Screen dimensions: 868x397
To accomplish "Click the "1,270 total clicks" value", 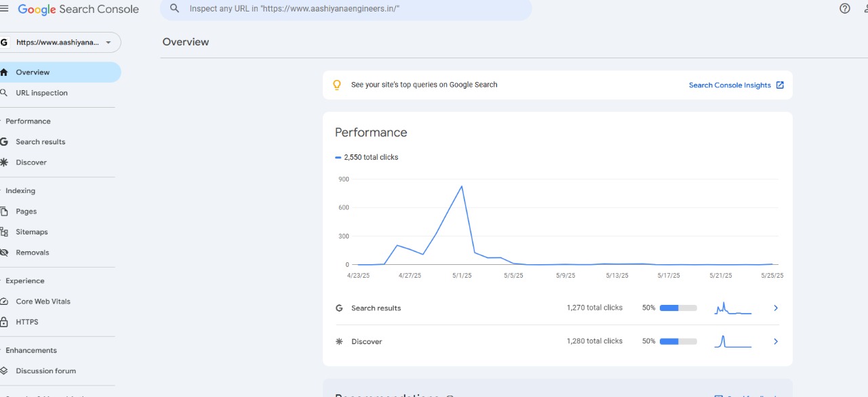I will tap(595, 308).
